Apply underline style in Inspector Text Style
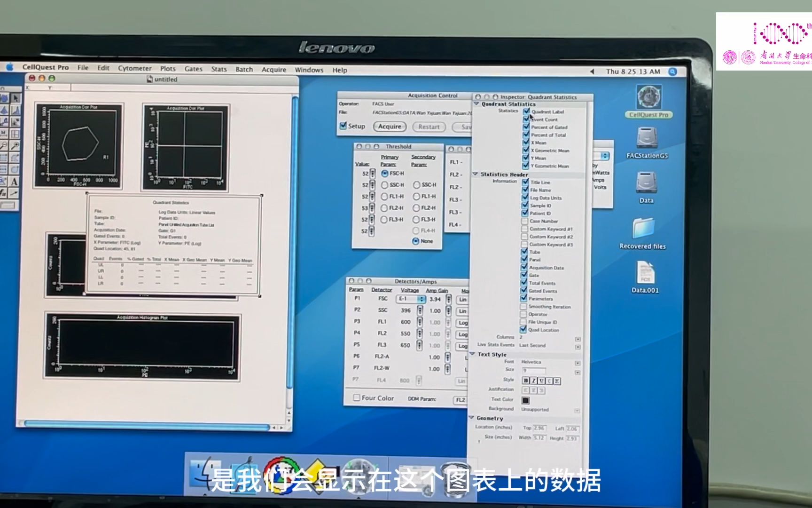 click(541, 381)
